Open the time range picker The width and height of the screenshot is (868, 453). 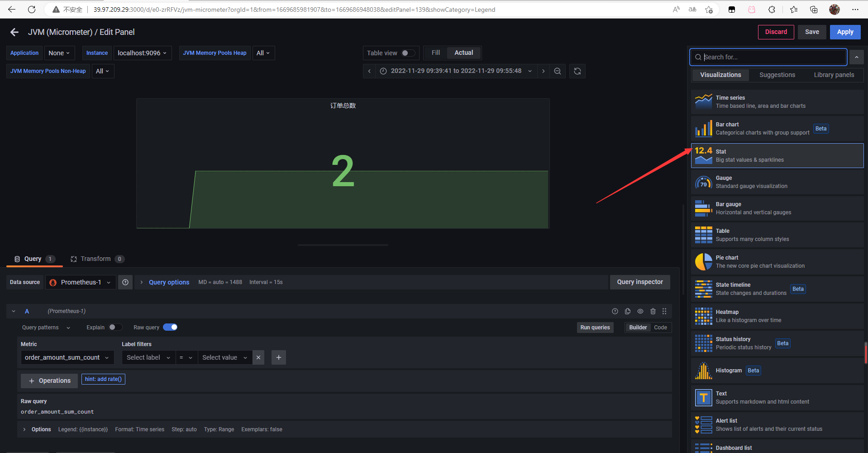(456, 71)
